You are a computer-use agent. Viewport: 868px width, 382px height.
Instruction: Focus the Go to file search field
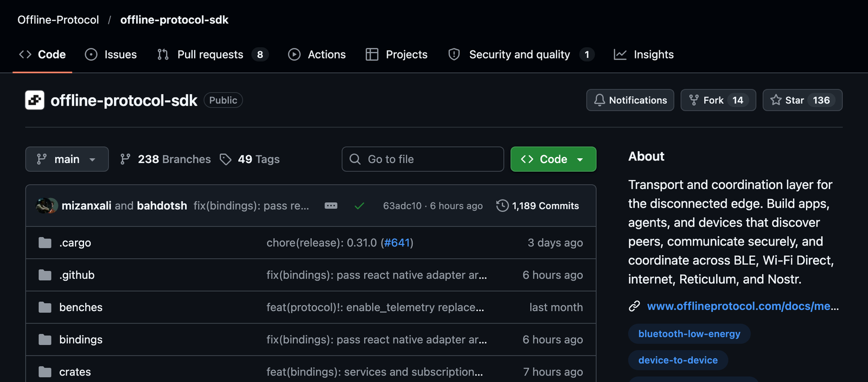click(x=423, y=159)
